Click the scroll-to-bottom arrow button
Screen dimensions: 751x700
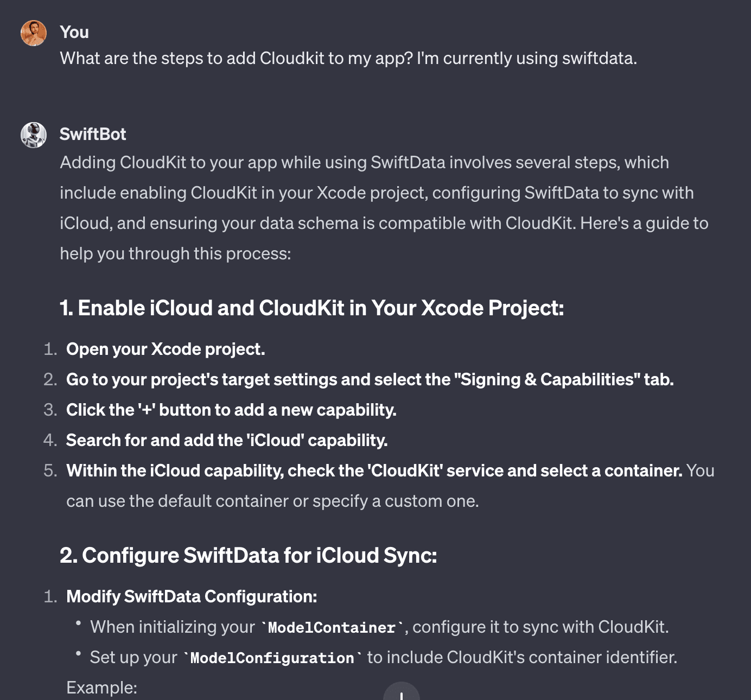tap(402, 692)
